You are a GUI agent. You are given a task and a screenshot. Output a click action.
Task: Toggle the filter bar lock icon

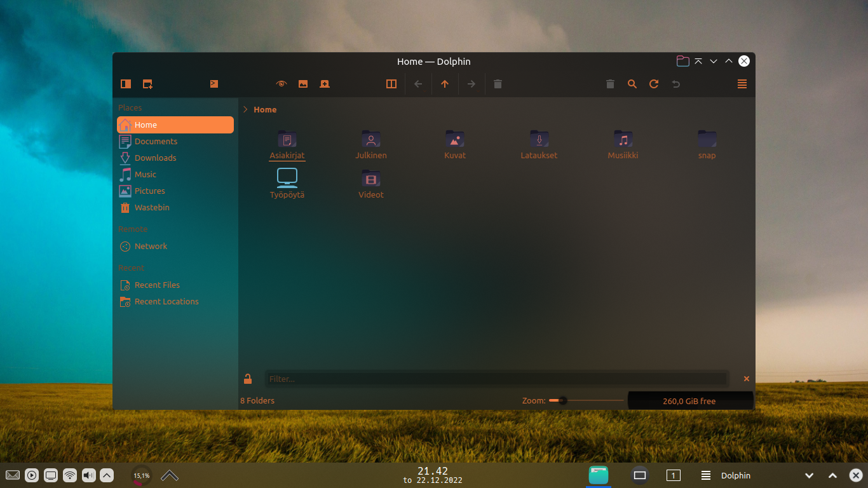248,378
